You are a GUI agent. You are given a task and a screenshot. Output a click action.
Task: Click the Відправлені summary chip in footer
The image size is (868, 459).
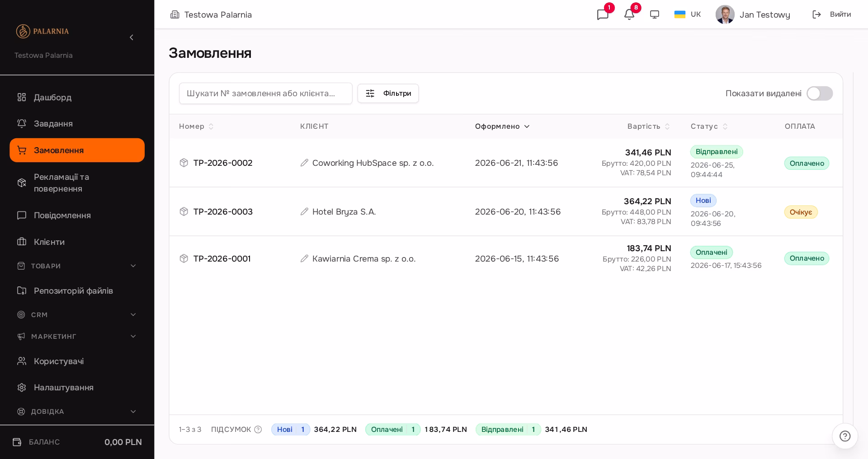coord(508,429)
